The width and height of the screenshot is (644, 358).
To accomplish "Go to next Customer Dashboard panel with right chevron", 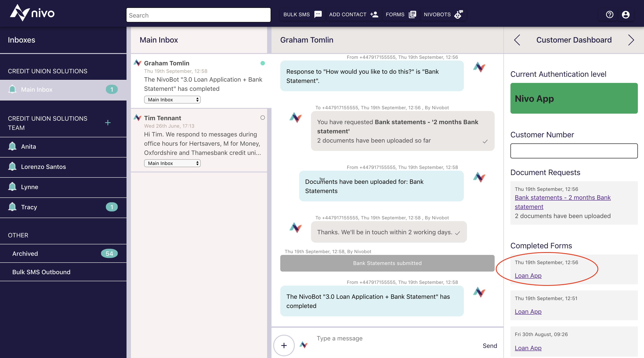I will pos(631,40).
